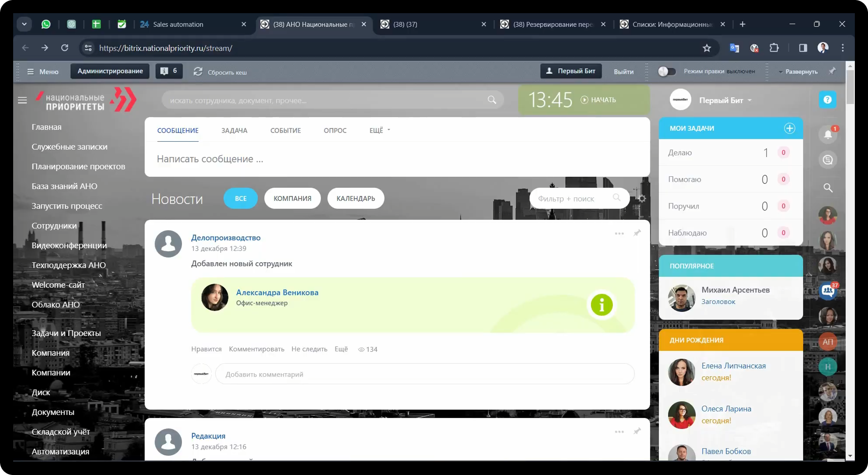Click the notifications bell icon
The width and height of the screenshot is (868, 475).
[x=828, y=134]
